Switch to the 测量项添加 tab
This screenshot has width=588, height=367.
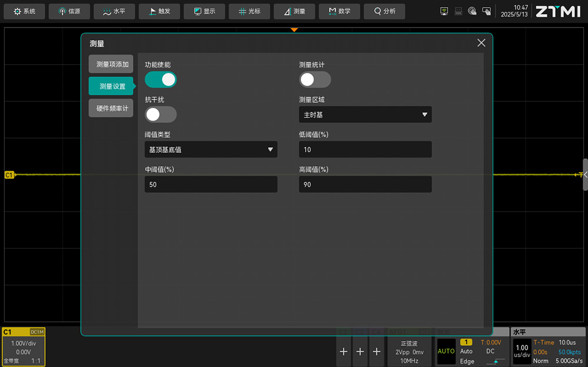coord(112,64)
